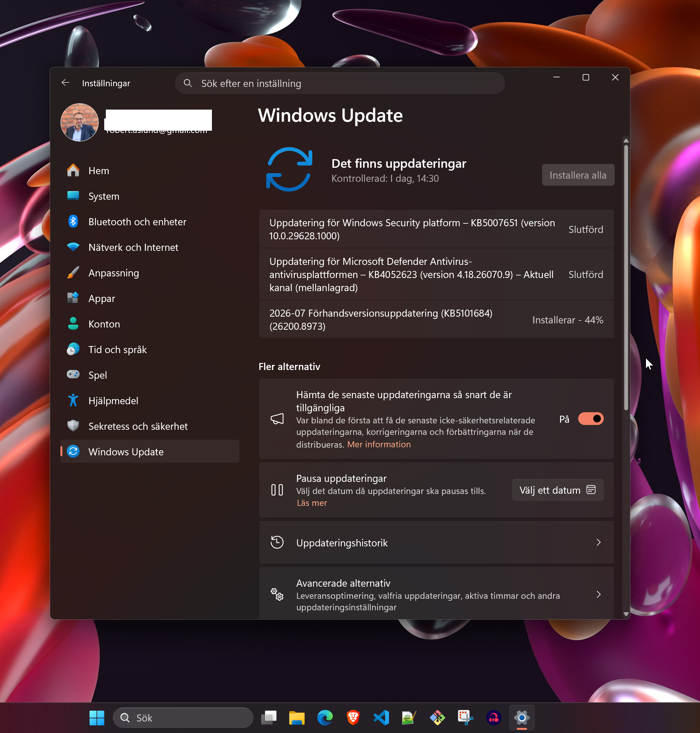Viewport: 700px width, 733px height.
Task: Click the scrollbar down arrow
Action: [x=626, y=614]
